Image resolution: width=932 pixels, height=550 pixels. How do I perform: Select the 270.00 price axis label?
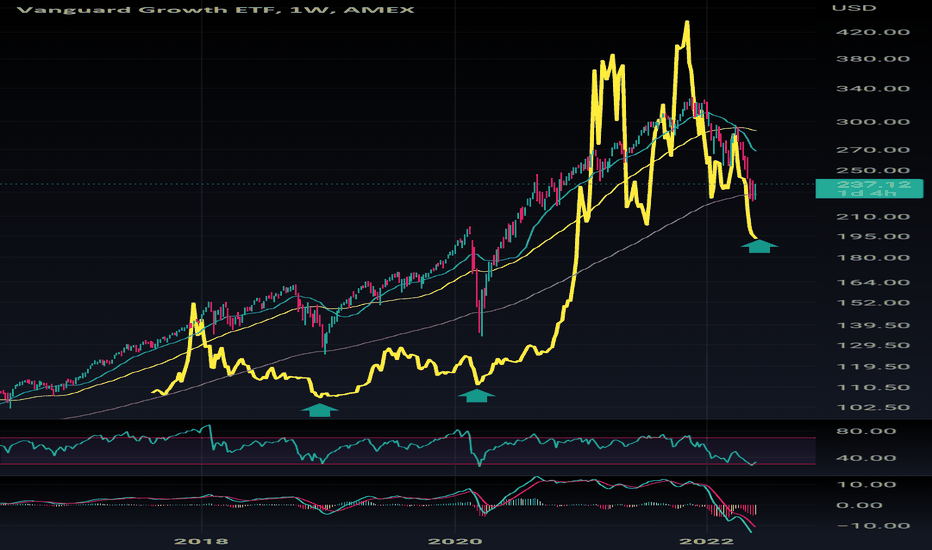[x=873, y=150]
